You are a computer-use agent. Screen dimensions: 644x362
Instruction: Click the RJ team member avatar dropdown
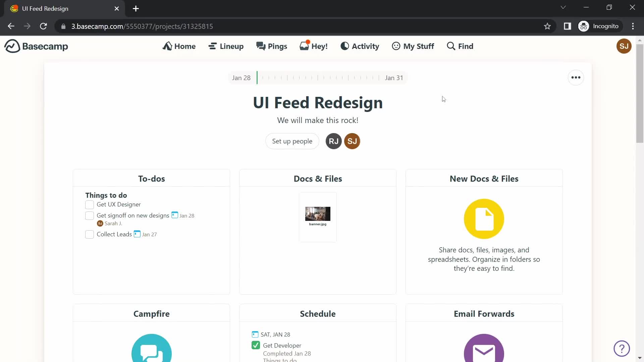pyautogui.click(x=333, y=141)
